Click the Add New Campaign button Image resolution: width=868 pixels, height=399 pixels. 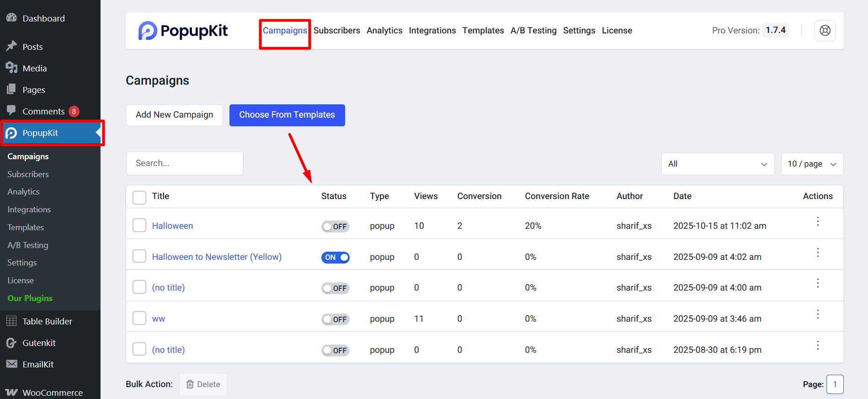coord(174,115)
